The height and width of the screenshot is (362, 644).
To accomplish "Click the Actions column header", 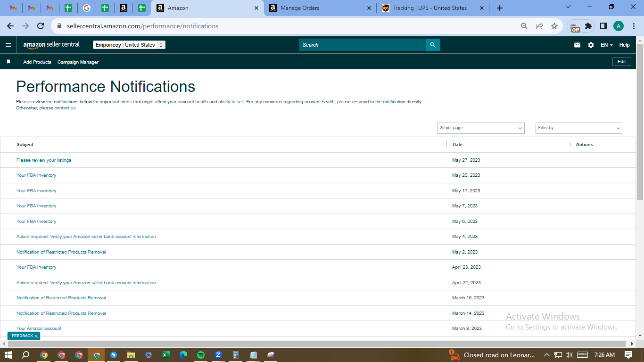I will (x=585, y=145).
